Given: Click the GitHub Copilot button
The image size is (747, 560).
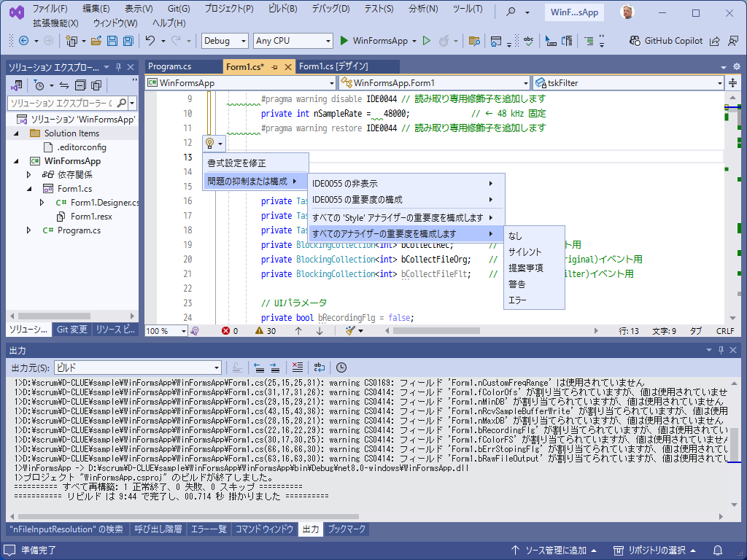Looking at the screenshot, I should (x=666, y=41).
